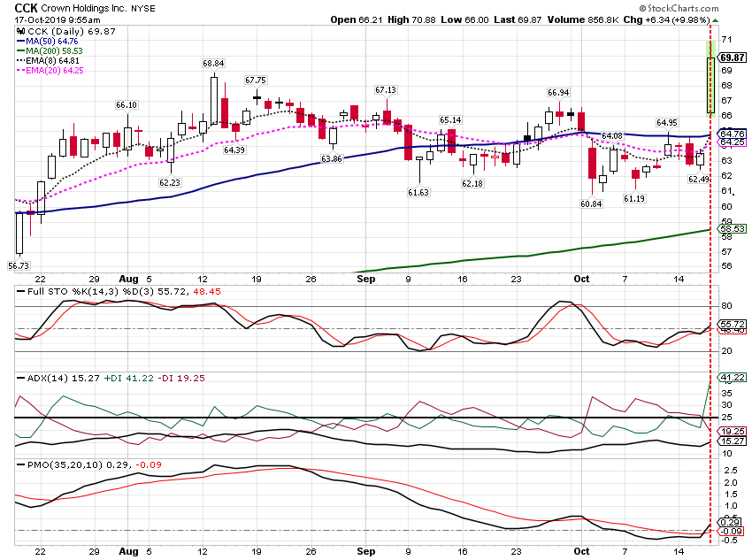Click the Volume 856.8K value
This screenshot has width=752, height=560.
point(584,19)
